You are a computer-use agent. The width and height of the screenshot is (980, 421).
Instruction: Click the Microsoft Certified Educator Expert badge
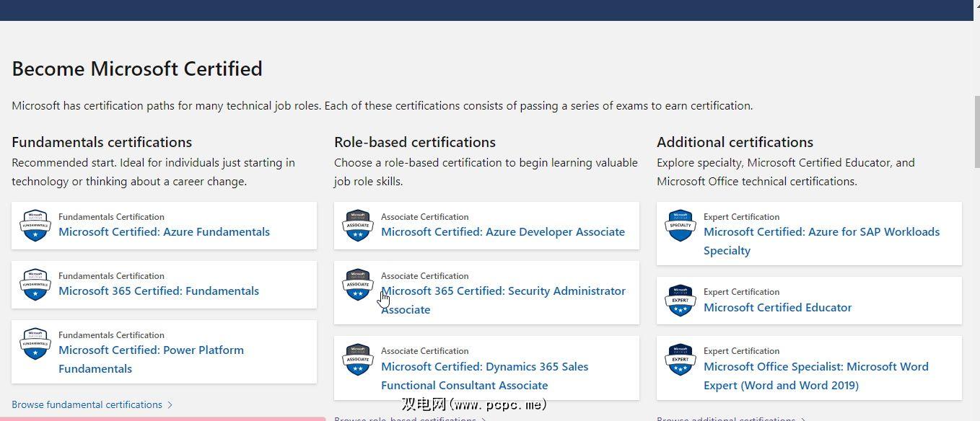pyautogui.click(x=680, y=301)
